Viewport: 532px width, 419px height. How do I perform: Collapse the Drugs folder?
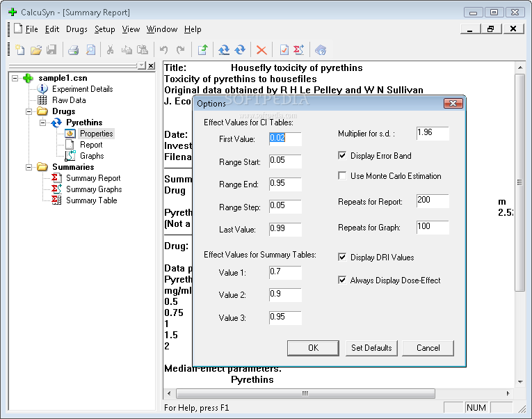click(29, 111)
